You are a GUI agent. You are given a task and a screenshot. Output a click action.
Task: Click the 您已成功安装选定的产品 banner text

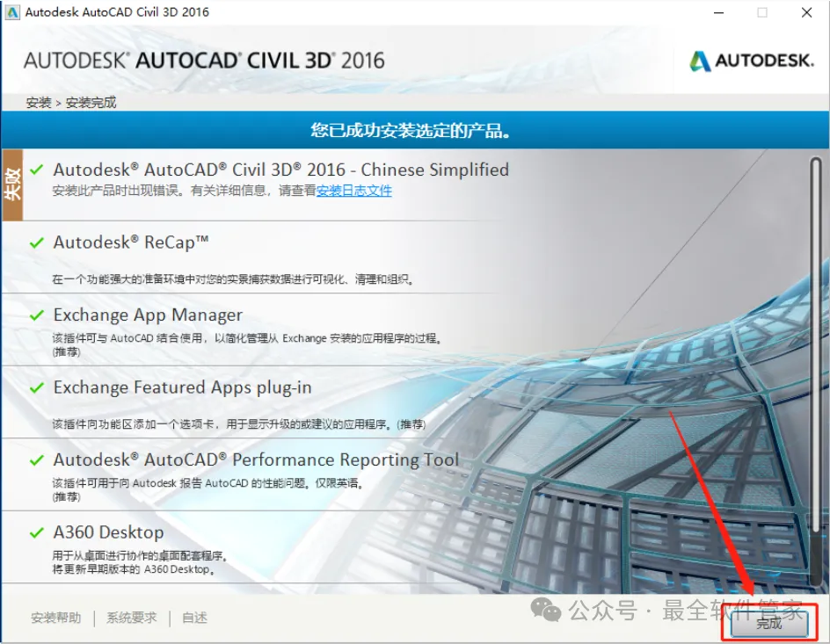click(x=411, y=130)
